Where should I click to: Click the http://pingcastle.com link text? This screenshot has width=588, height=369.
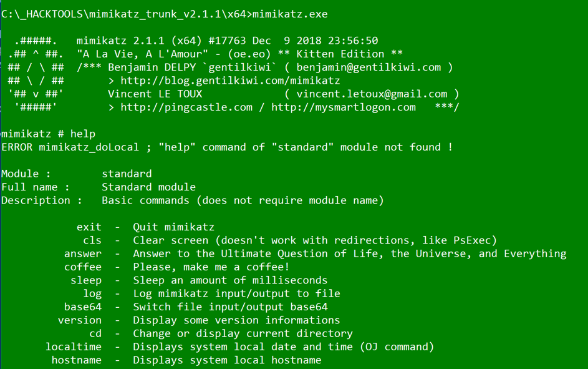(x=186, y=107)
